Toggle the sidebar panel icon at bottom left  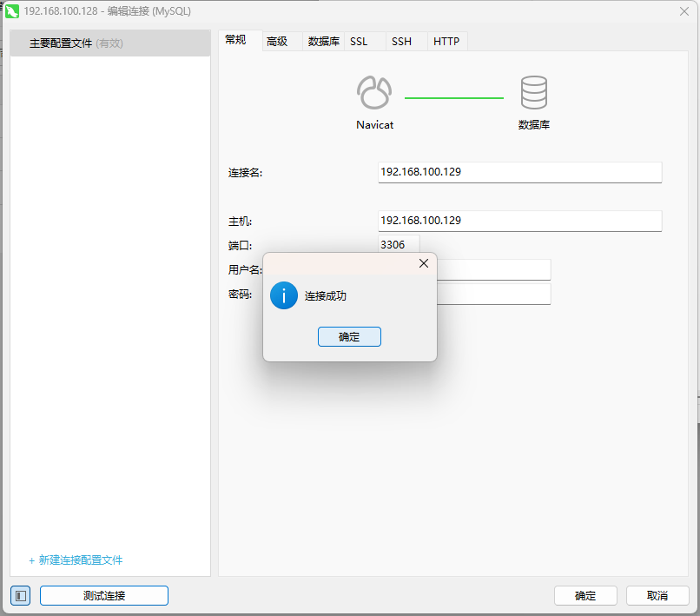(21, 595)
